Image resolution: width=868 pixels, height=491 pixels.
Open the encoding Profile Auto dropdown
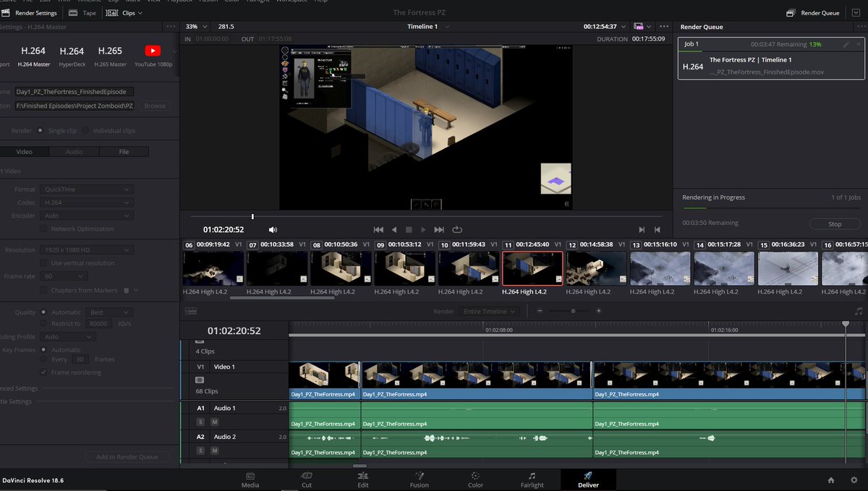tap(68, 336)
